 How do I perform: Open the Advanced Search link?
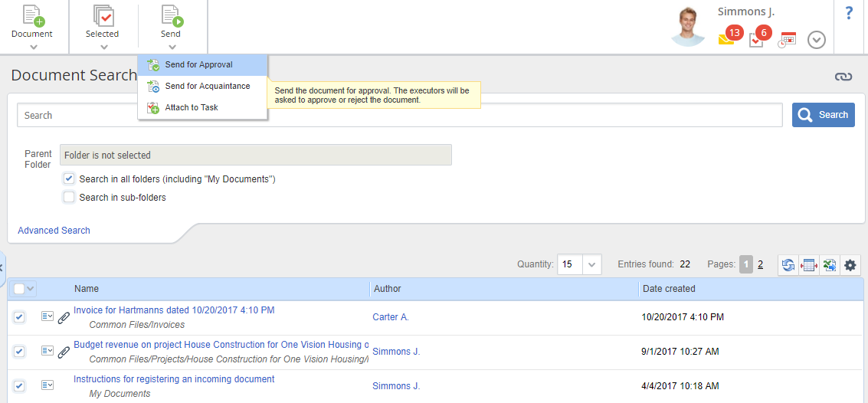click(x=54, y=230)
